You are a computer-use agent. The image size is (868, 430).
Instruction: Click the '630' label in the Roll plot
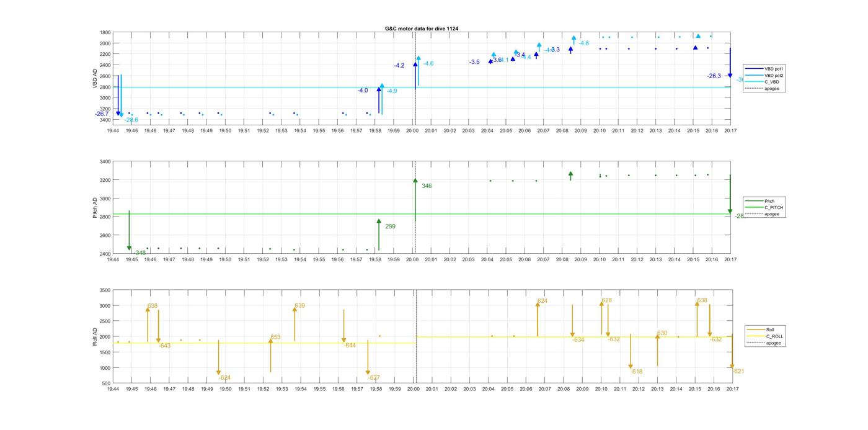[x=662, y=333]
